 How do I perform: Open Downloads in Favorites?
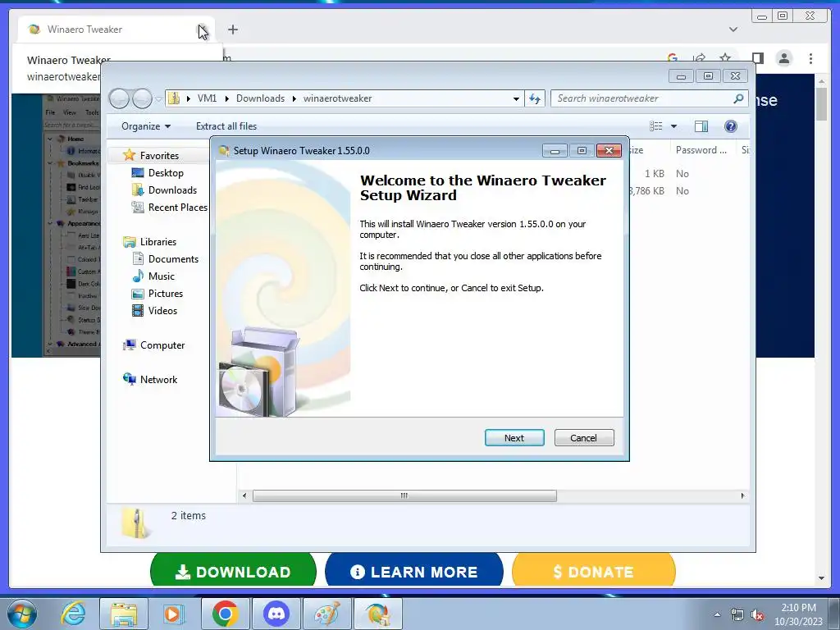click(172, 190)
